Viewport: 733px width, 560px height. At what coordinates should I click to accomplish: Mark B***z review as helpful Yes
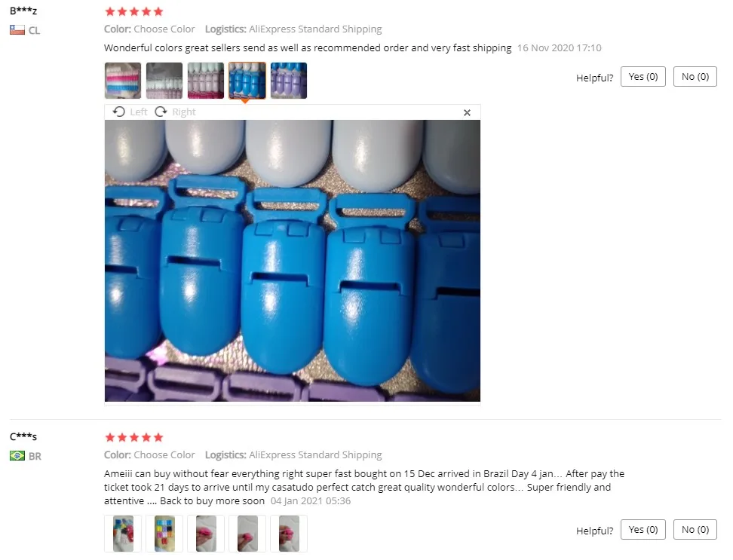point(643,77)
